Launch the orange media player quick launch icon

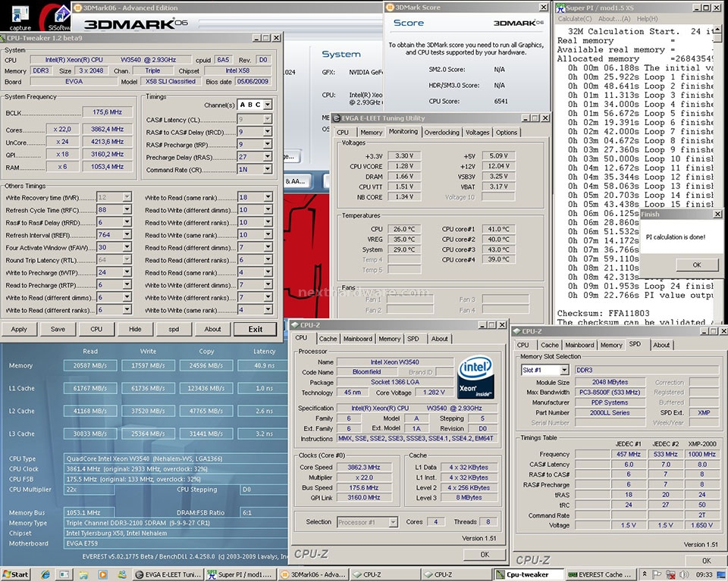tap(102, 574)
